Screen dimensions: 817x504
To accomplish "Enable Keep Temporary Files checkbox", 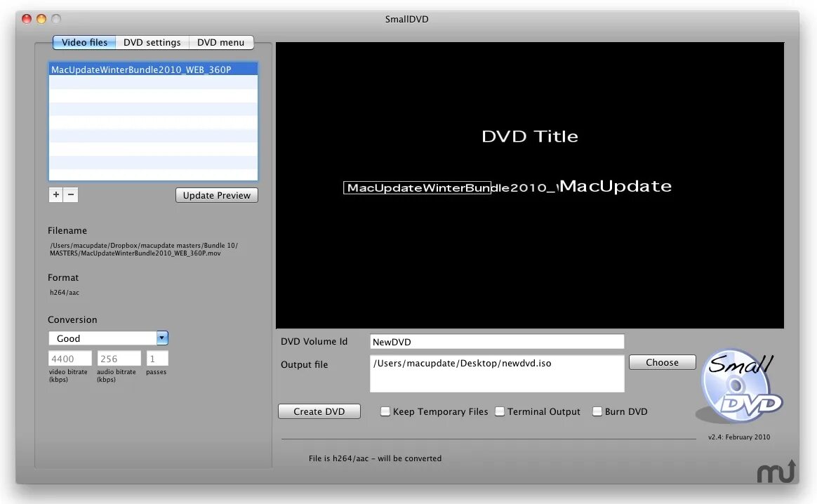I will (385, 411).
